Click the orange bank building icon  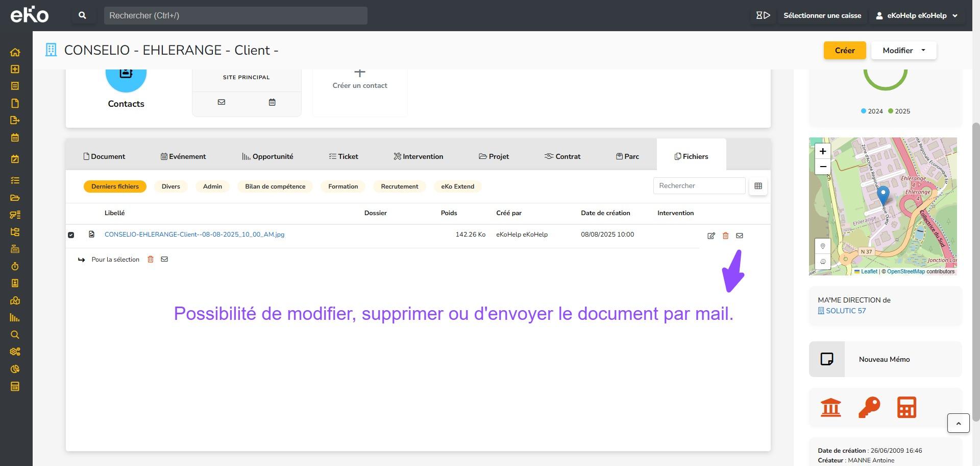pyautogui.click(x=830, y=408)
